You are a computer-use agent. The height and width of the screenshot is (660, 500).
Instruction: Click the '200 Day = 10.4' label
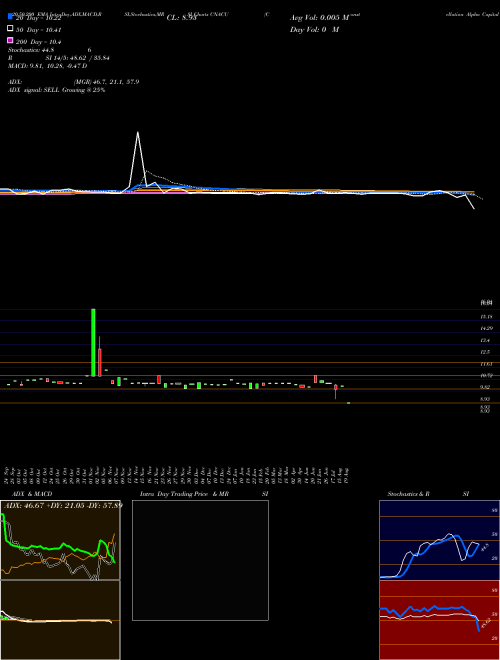pyautogui.click(x=38, y=42)
